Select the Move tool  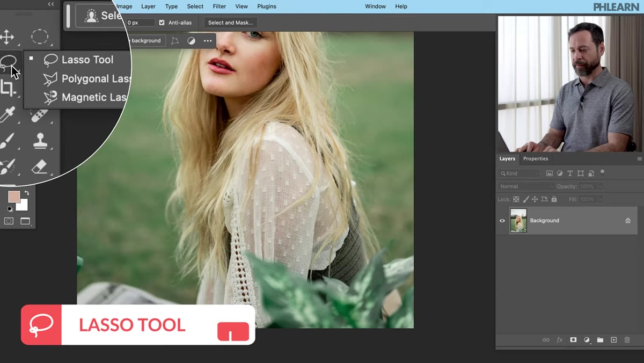pos(7,37)
